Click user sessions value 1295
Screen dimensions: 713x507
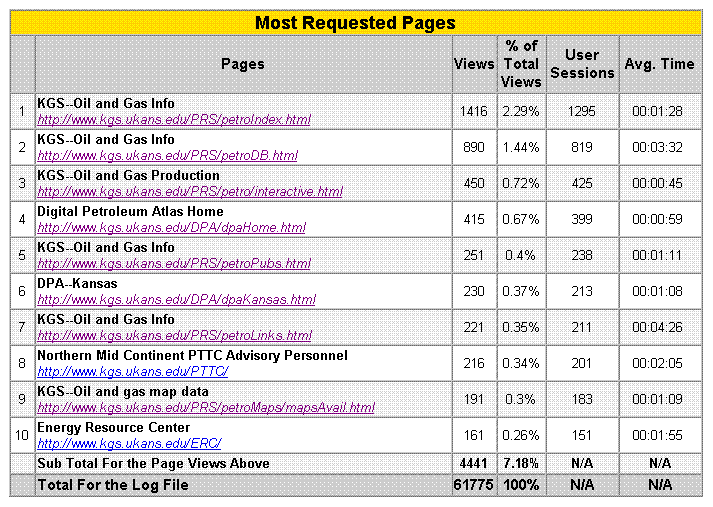[582, 111]
